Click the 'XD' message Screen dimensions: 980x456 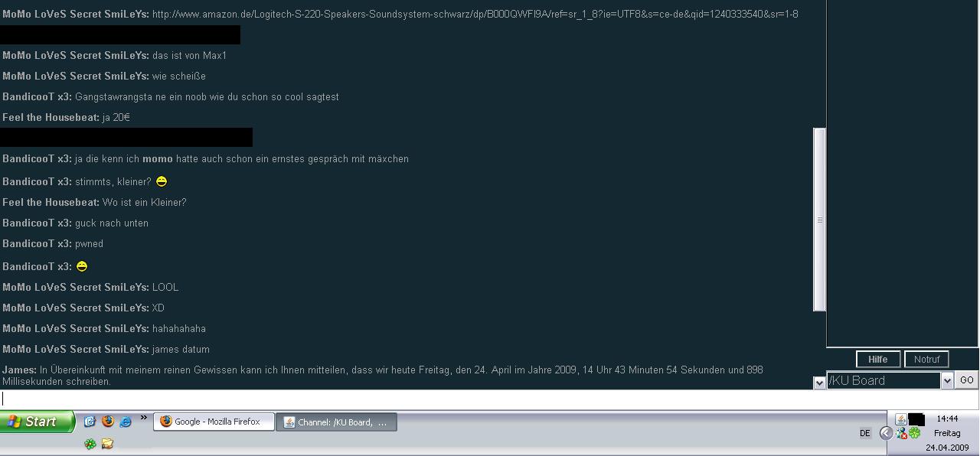(x=158, y=308)
